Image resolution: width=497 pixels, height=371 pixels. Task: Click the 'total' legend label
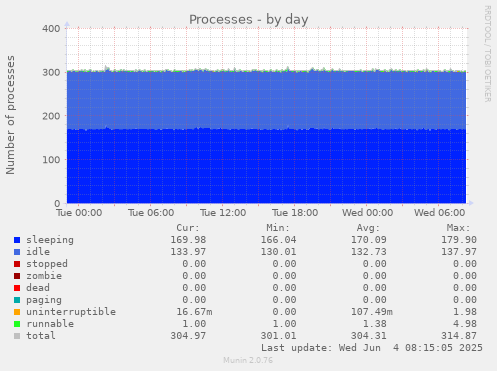[x=41, y=336]
